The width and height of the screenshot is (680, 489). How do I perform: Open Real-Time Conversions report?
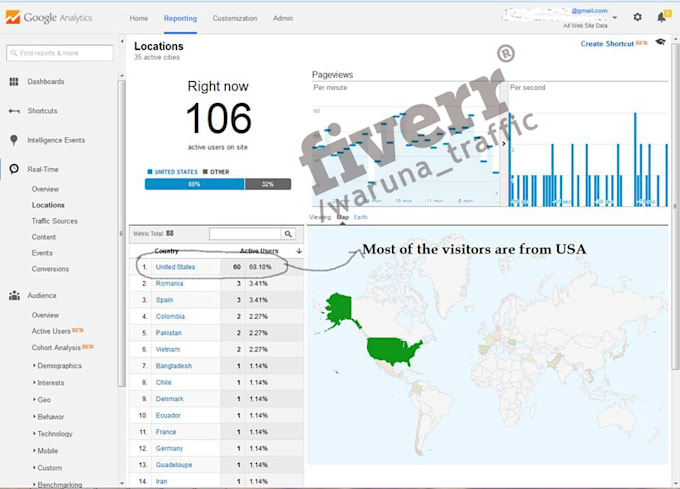(x=50, y=269)
